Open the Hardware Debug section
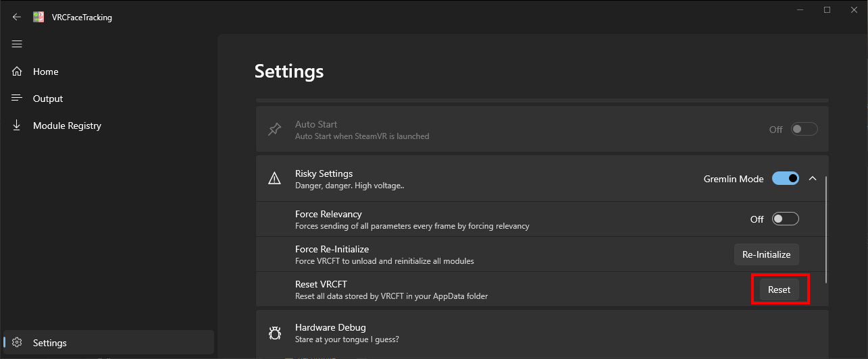Screen dimensions: 868x359 click(540, 333)
